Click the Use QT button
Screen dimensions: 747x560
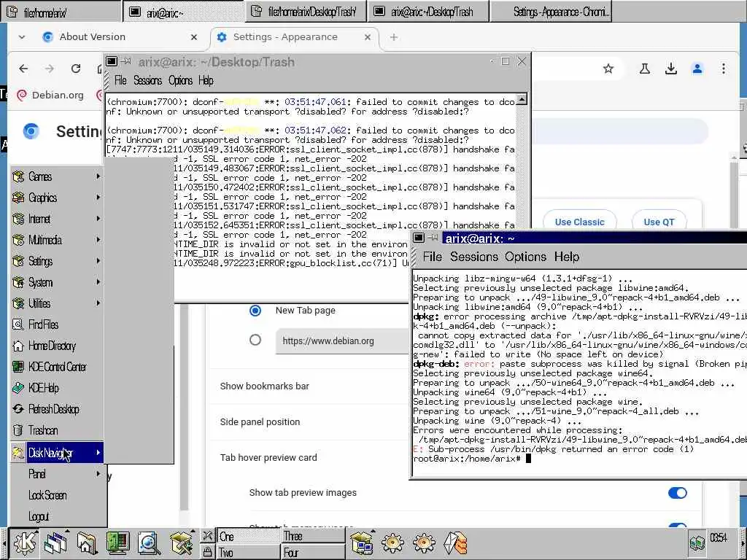click(x=659, y=222)
